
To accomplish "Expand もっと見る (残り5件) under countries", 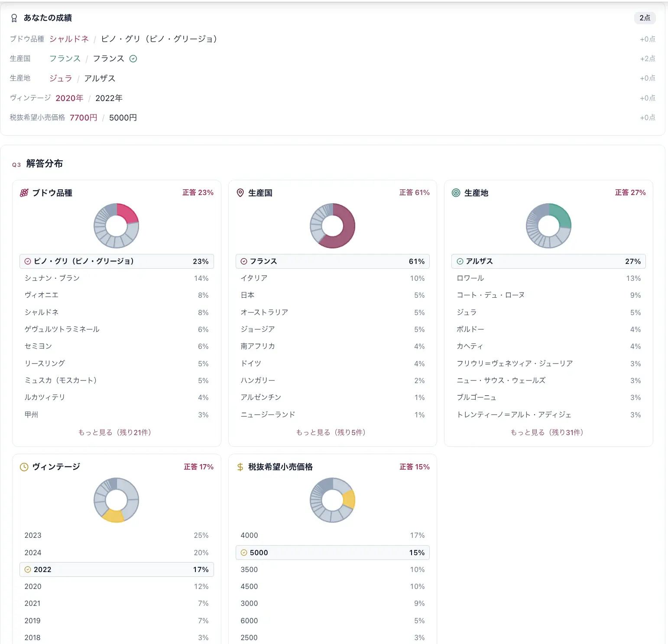I will [331, 432].
